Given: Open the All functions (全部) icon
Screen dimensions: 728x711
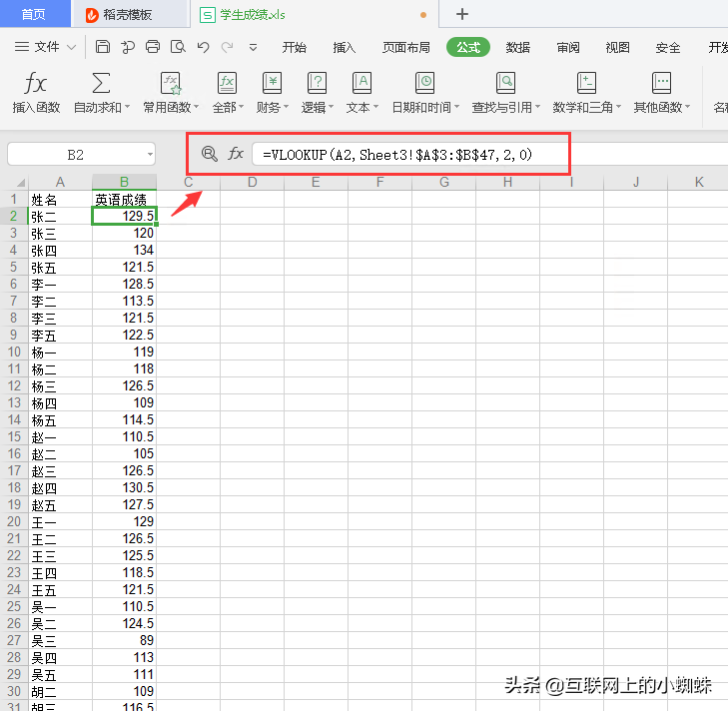Looking at the screenshot, I should coord(227,84).
